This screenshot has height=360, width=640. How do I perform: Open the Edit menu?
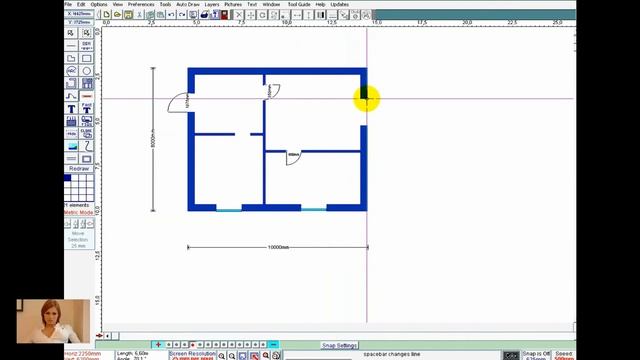[x=81, y=4]
